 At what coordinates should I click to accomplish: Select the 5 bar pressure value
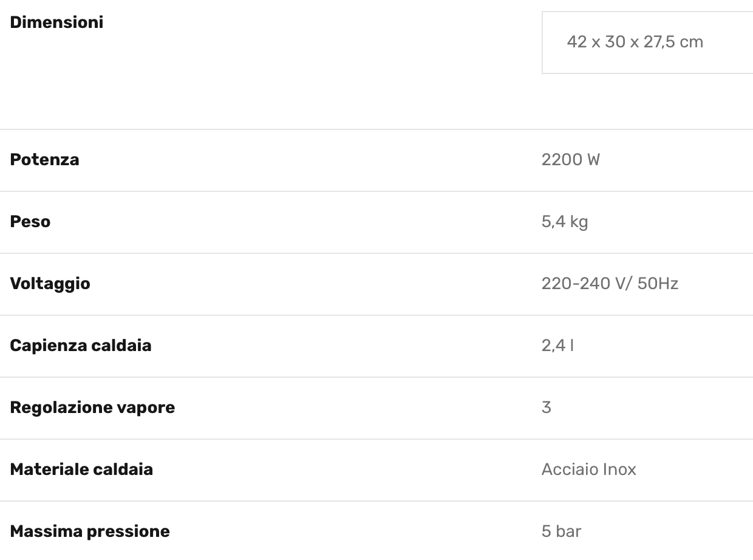(x=561, y=531)
